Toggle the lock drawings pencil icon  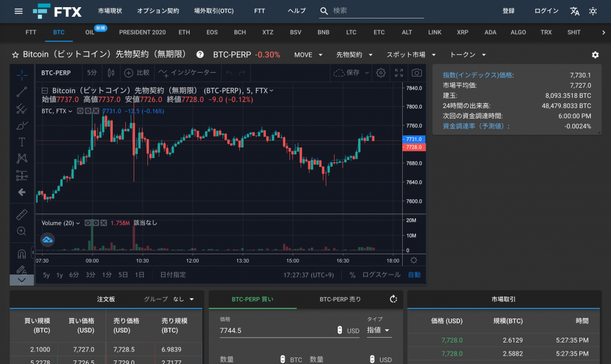tap(21, 269)
